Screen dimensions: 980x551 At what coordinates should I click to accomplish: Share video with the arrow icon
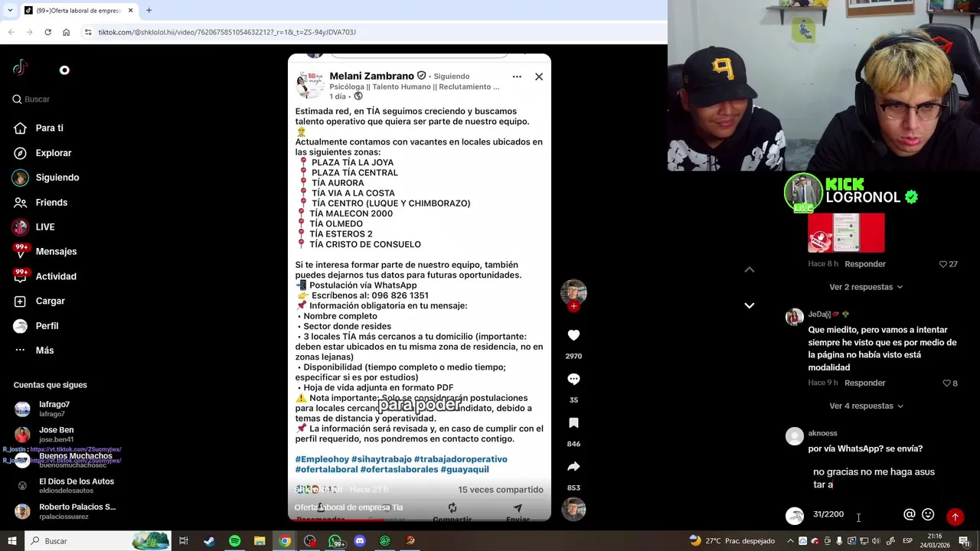(573, 467)
